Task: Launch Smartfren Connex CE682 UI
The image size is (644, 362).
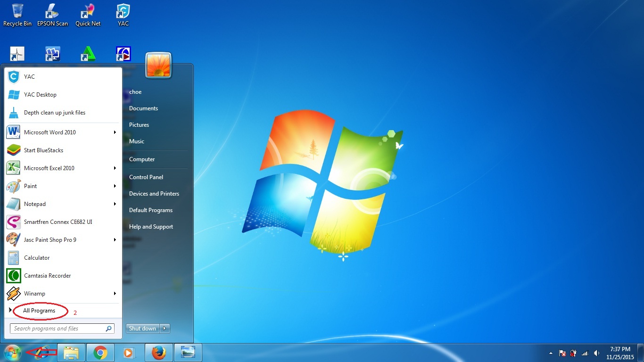Action: coord(63,222)
